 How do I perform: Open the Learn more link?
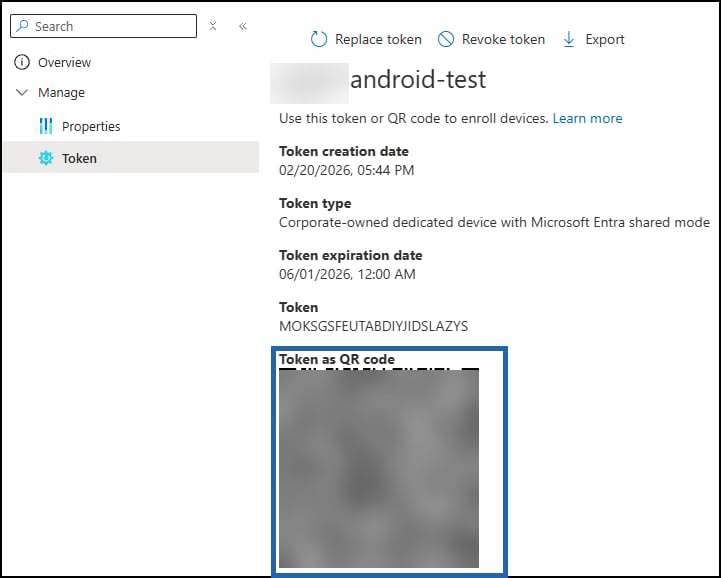587,119
